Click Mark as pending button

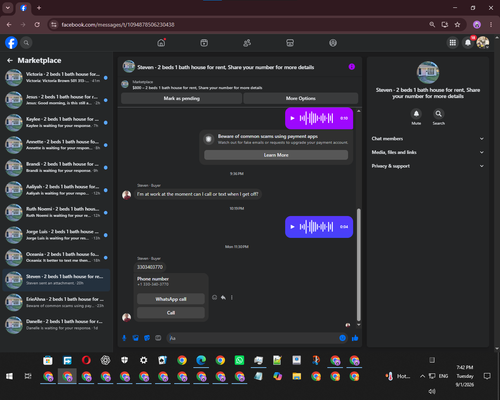pos(181,98)
